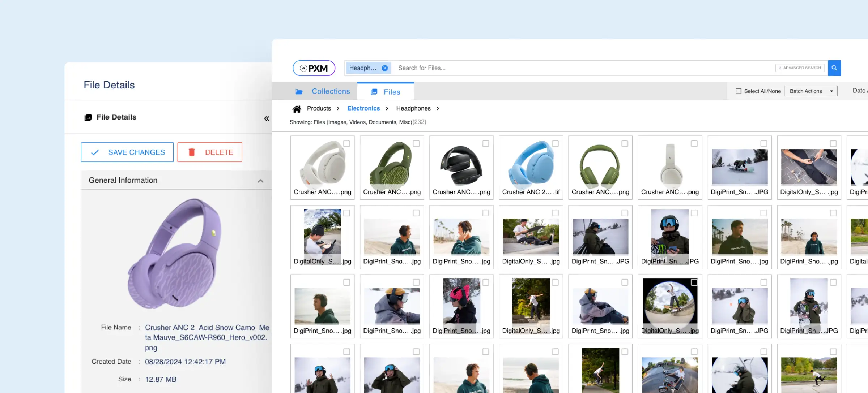Viewport: 868px width, 393px height.
Task: Toggle the Select All/None checkbox
Action: (x=738, y=91)
